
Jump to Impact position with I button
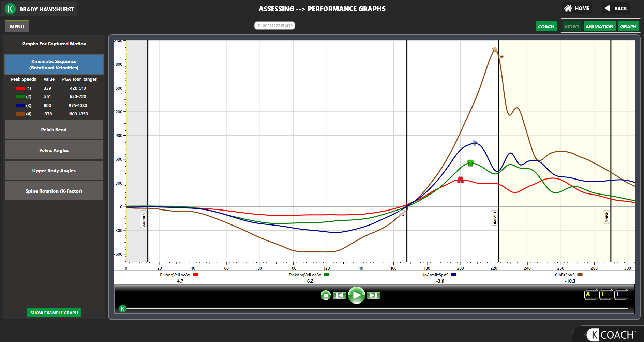tap(621, 294)
